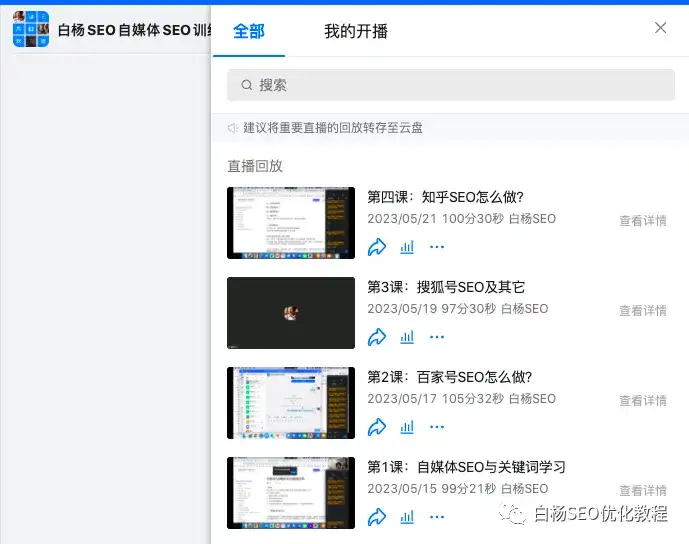The width and height of the screenshot is (689, 544).
Task: Select the 全部 tab
Action: click(x=249, y=31)
